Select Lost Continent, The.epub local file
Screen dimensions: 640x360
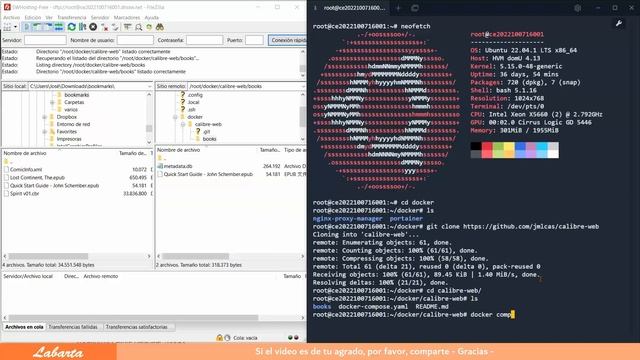point(37,178)
